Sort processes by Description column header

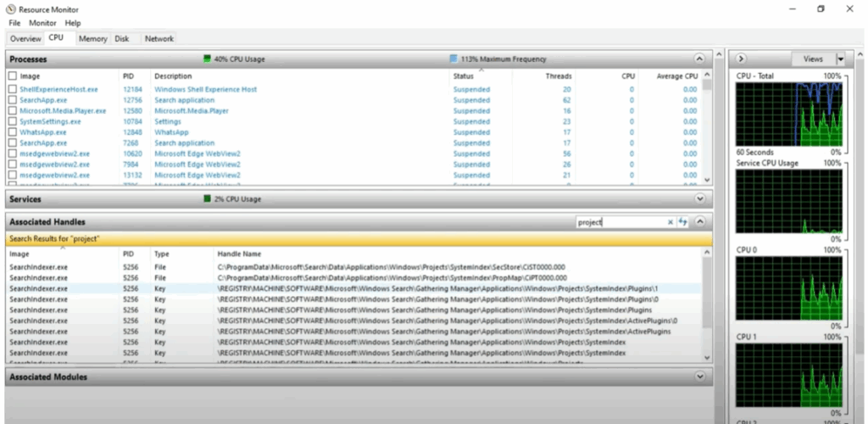tap(173, 76)
